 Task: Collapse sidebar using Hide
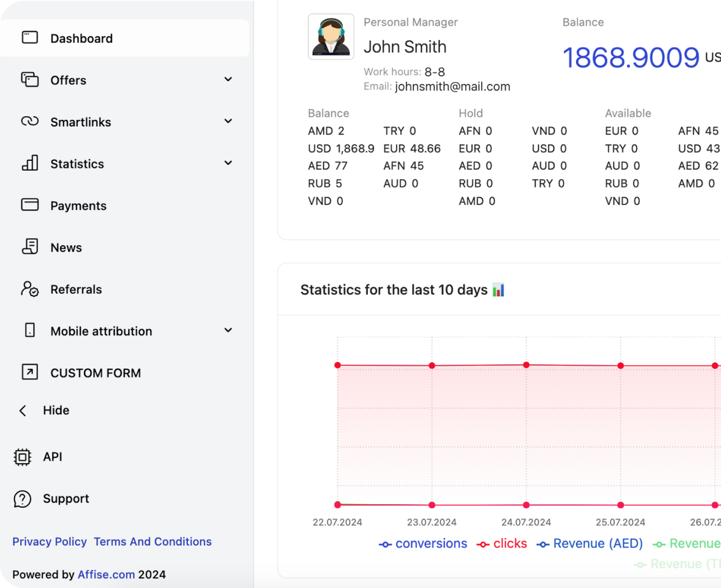55,410
